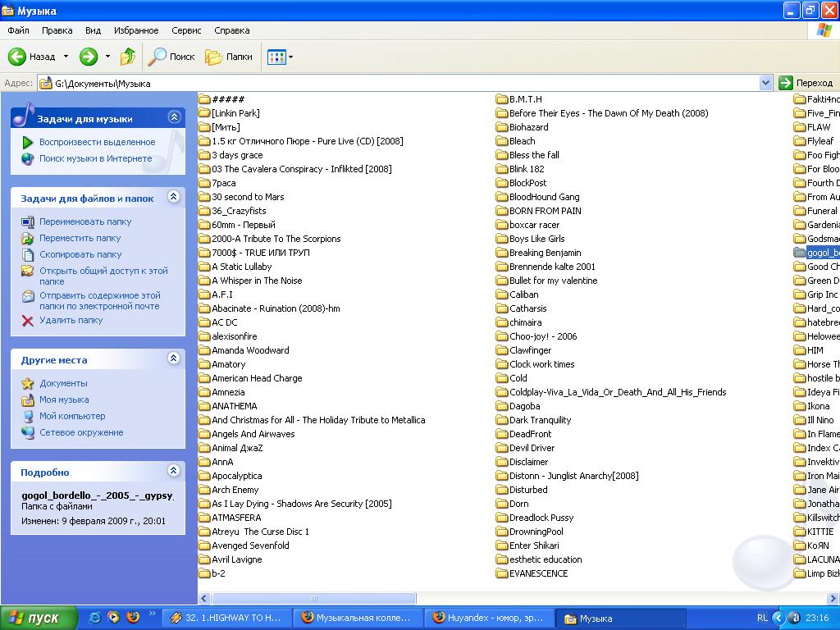The image size is (840, 630).
Task: Select the 'Linkin Park' folder icon
Action: tap(204, 113)
